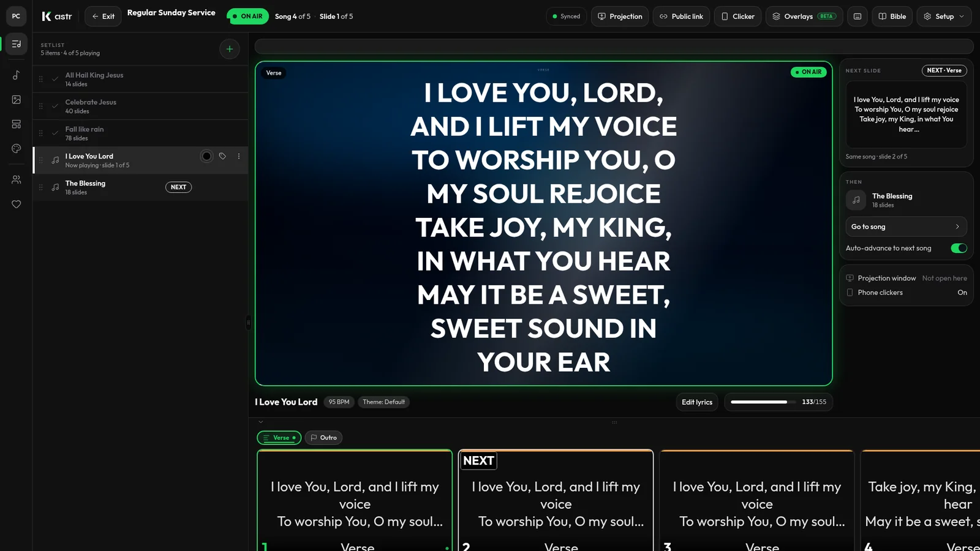The image size is (980, 551).
Task: Open the Bible panel
Action: (x=892, y=17)
